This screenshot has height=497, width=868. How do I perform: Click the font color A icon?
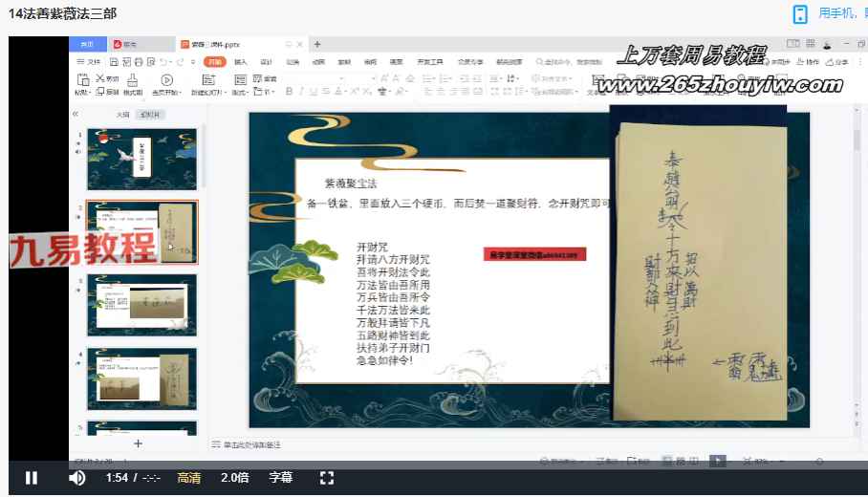(x=338, y=92)
